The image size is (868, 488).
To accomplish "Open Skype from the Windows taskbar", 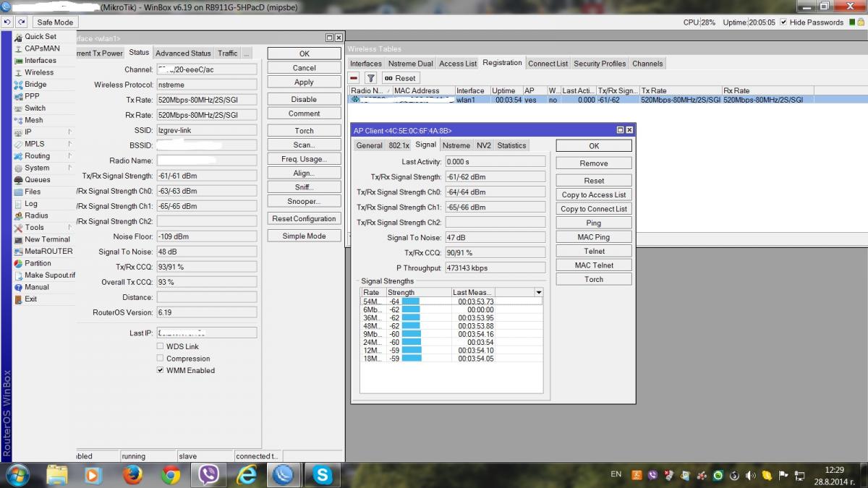I will pyautogui.click(x=322, y=474).
